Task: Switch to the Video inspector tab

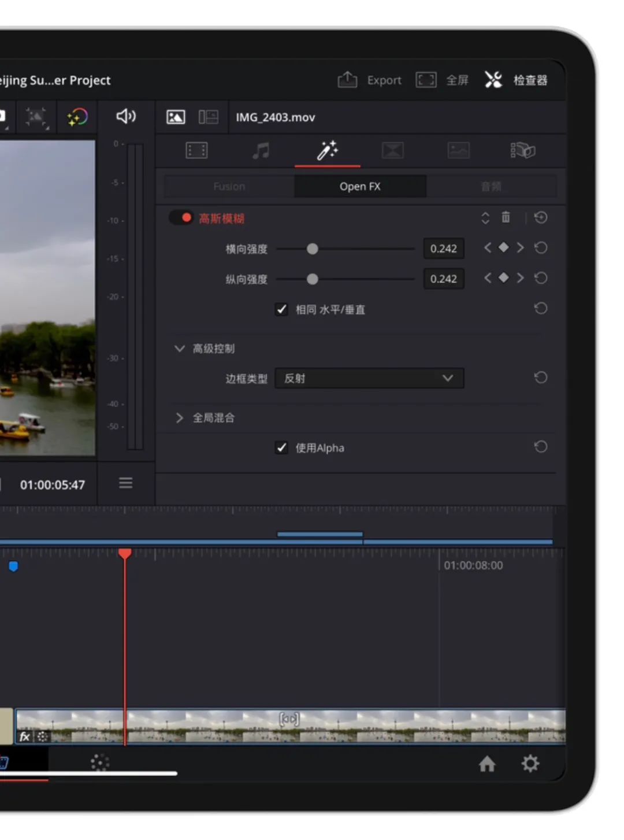Action: (196, 151)
